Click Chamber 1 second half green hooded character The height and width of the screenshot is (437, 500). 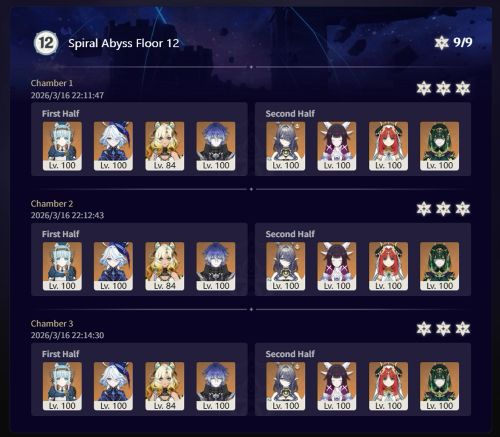(x=439, y=146)
